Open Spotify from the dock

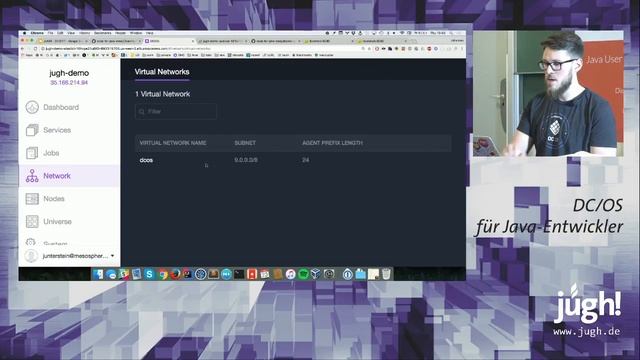(x=303, y=274)
